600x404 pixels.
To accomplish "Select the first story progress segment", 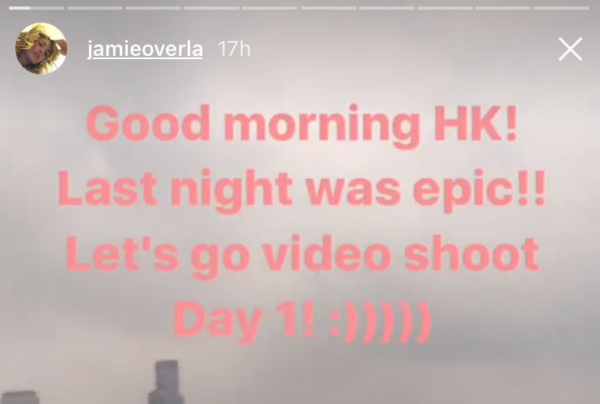I will pyautogui.click(x=37, y=8).
